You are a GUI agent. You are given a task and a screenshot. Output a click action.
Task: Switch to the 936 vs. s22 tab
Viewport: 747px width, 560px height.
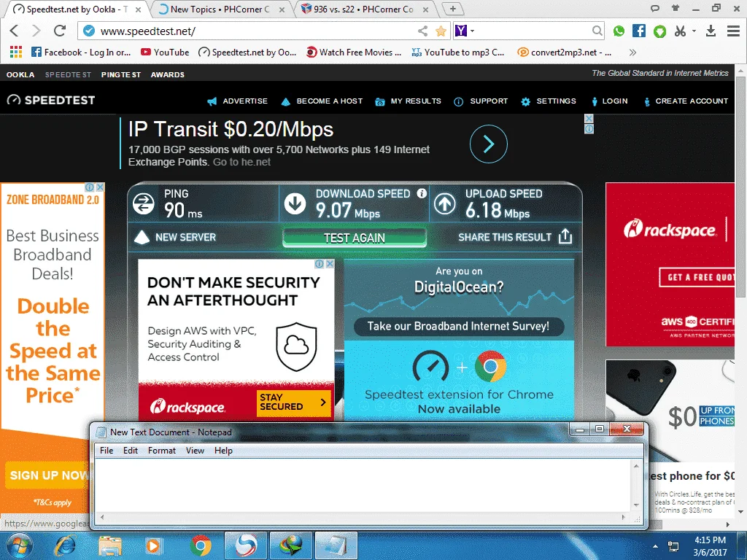click(x=365, y=9)
